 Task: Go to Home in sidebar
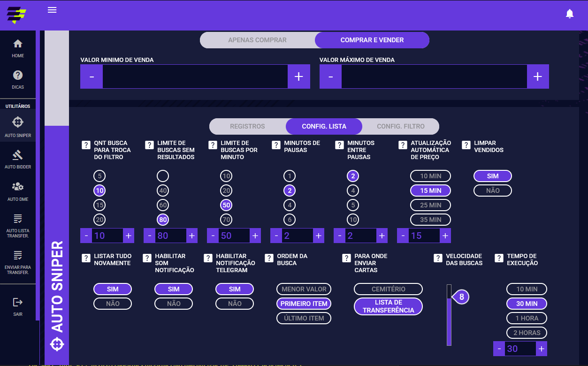point(18,48)
